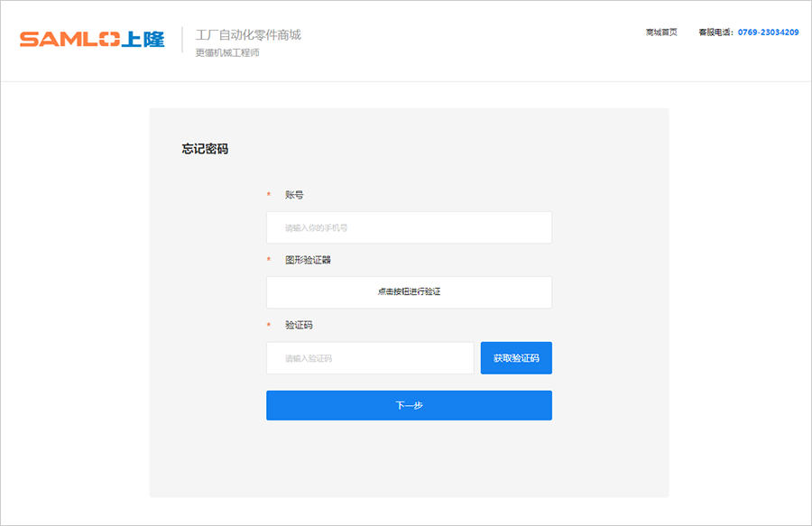This screenshot has height=526, width=812.
Task: Focus the 请输入验证码 input field
Action: 370,358
